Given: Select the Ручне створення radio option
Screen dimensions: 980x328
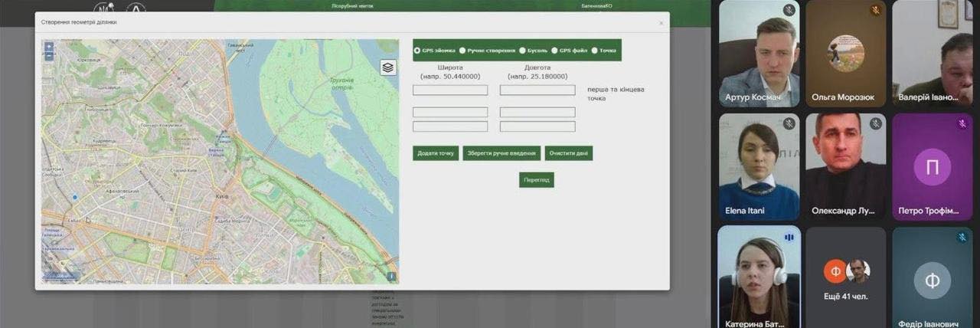Looking at the screenshot, I should coord(462,51).
